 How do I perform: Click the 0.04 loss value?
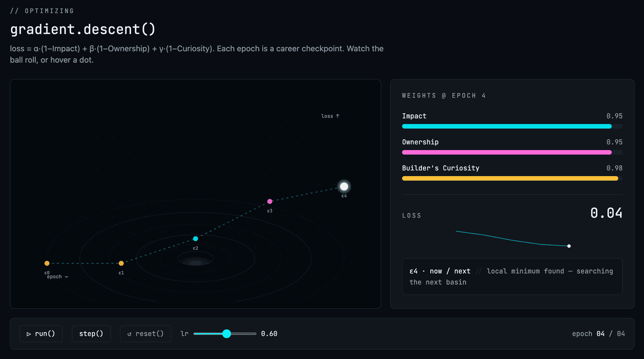click(606, 213)
